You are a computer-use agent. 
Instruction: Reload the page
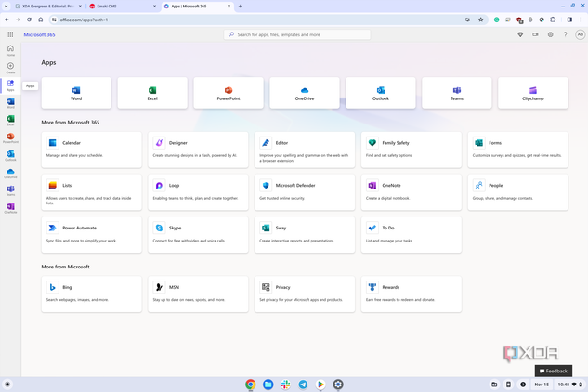[x=29, y=20]
